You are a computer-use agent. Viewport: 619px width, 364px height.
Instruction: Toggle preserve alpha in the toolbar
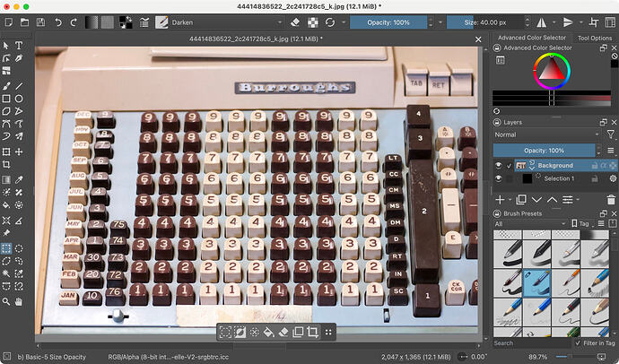(313, 22)
